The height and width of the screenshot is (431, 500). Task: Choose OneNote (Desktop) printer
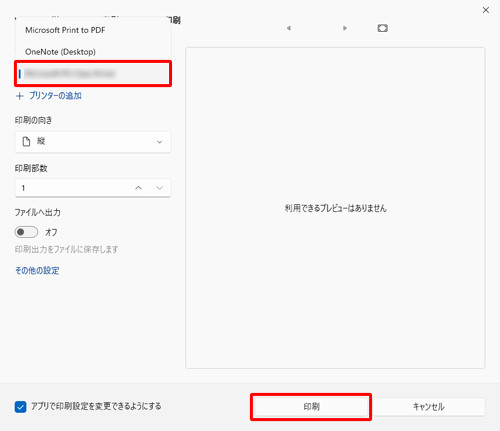pyautogui.click(x=93, y=52)
